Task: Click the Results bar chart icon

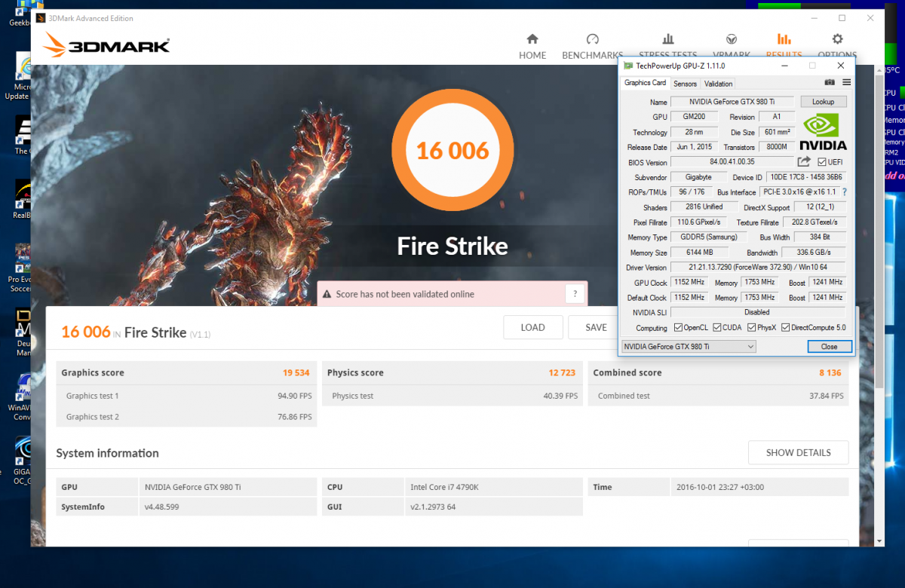Action: (784, 39)
